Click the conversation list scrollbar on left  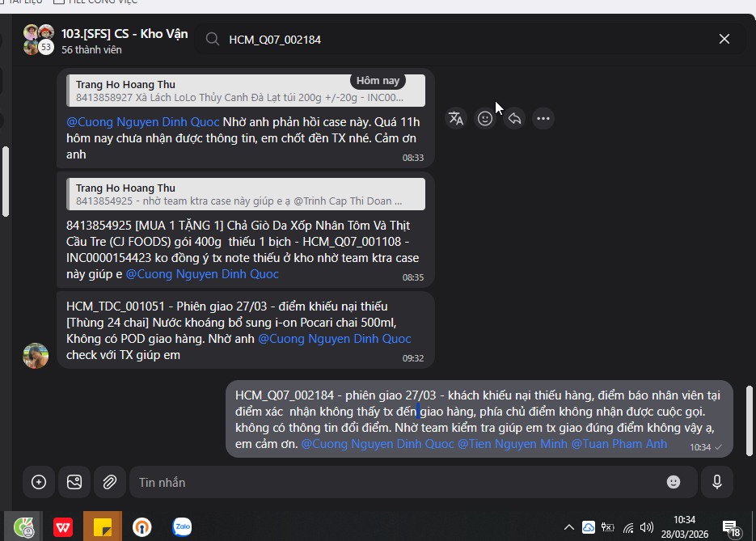6,181
